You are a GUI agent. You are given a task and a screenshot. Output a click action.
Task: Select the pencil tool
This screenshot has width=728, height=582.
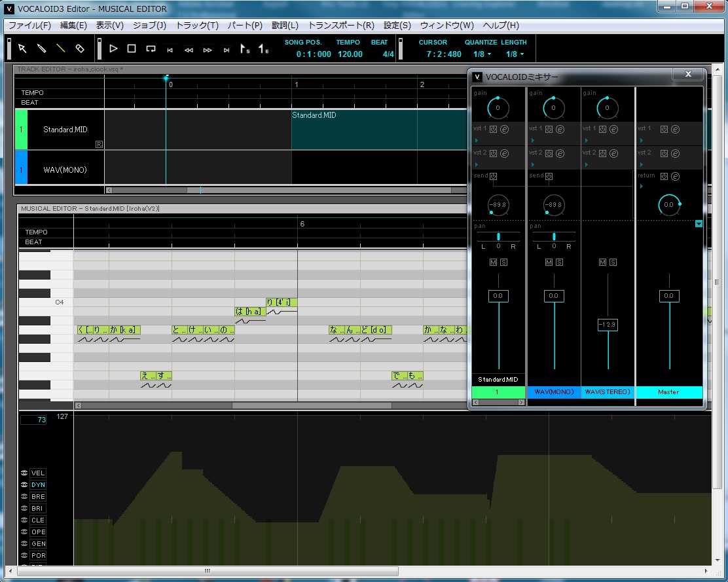tap(41, 48)
